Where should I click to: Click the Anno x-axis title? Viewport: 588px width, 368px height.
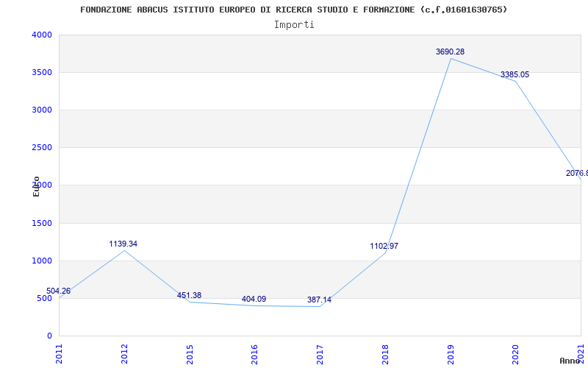tap(570, 361)
